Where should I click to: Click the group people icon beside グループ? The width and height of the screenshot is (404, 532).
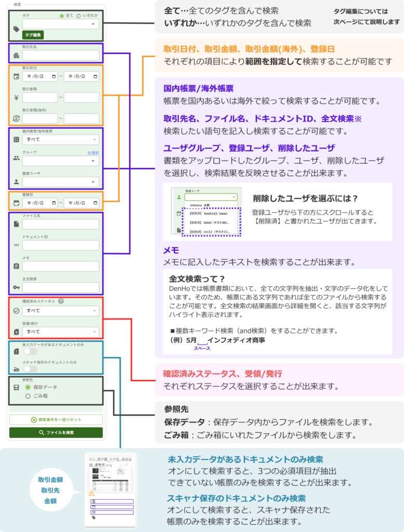coord(16,158)
